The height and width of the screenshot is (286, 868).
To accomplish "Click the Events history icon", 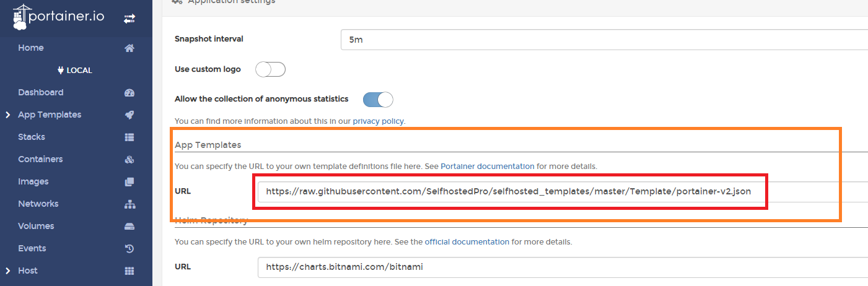I will click(129, 248).
